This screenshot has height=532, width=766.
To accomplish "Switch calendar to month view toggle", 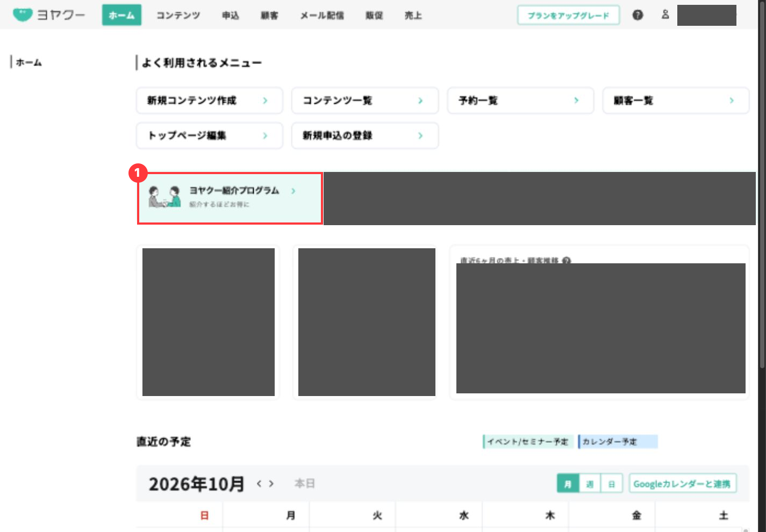I will pos(568,484).
